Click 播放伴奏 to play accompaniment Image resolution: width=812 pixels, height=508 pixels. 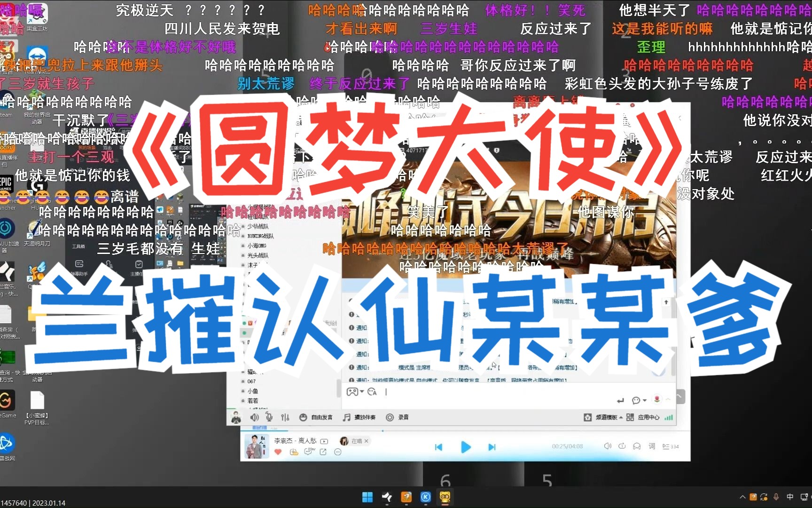click(x=359, y=417)
